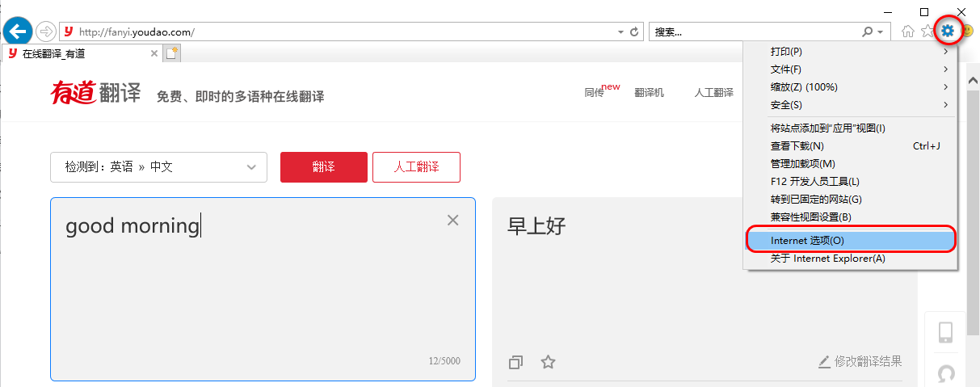Open the 安全(S) submenu
Screen dimensions: 980x387
point(850,104)
